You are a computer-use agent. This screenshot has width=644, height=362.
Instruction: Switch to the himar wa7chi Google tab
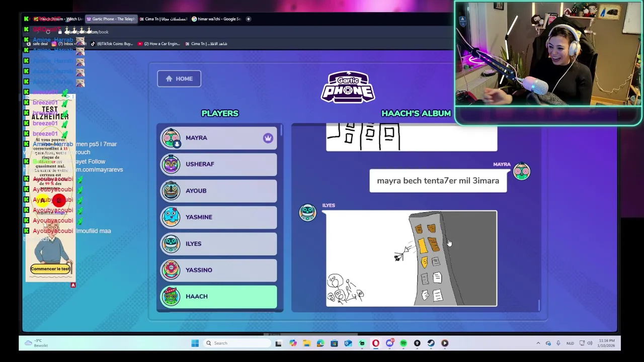click(x=216, y=19)
